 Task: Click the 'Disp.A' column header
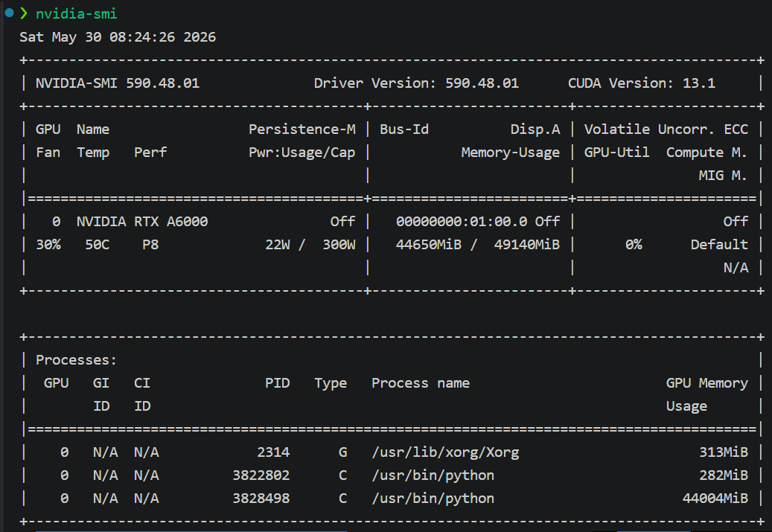click(x=535, y=129)
